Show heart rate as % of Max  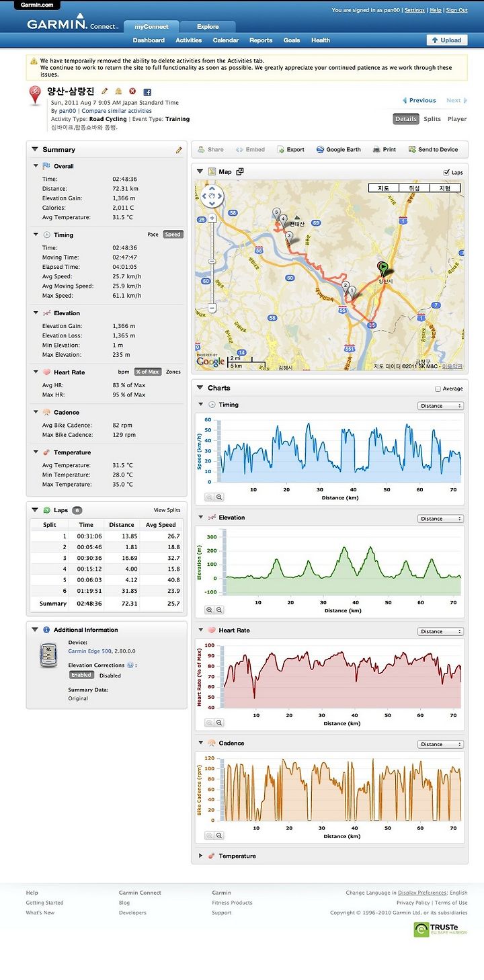[x=147, y=372]
